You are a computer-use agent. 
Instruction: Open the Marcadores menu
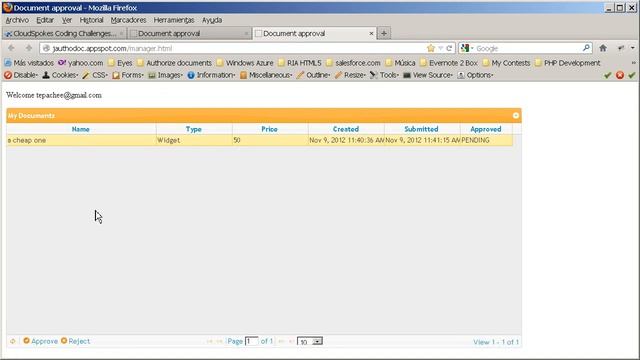pos(128,20)
